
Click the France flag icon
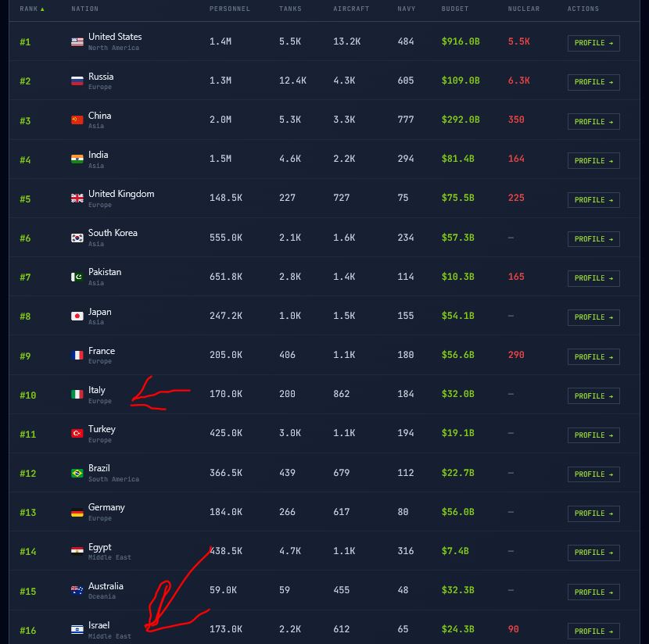(x=77, y=356)
